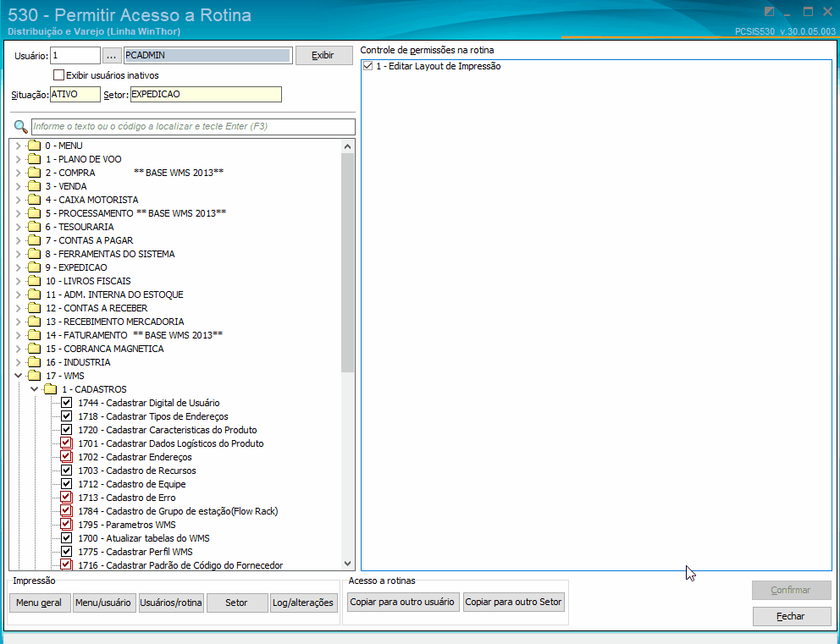The image size is (840, 644).
Task: Click the Menu geral print button
Action: pyautogui.click(x=39, y=603)
